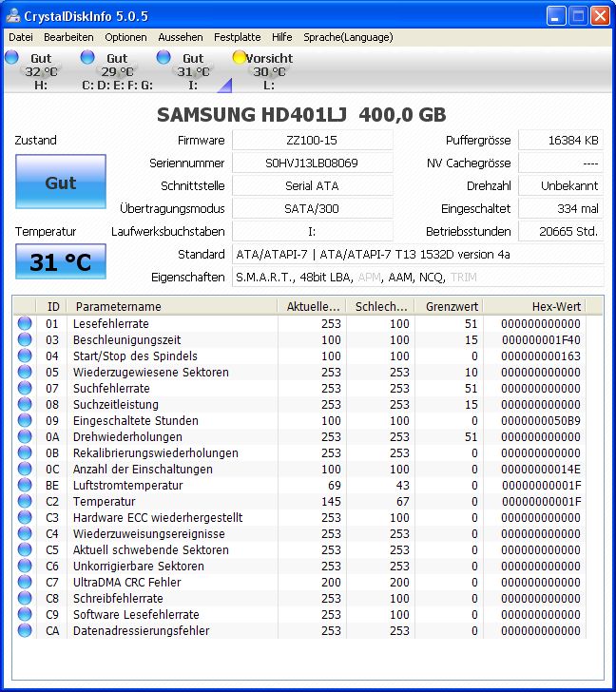Click status icon for Luftstromtemperatur
Screen dimensions: 616x692
(x=25, y=485)
